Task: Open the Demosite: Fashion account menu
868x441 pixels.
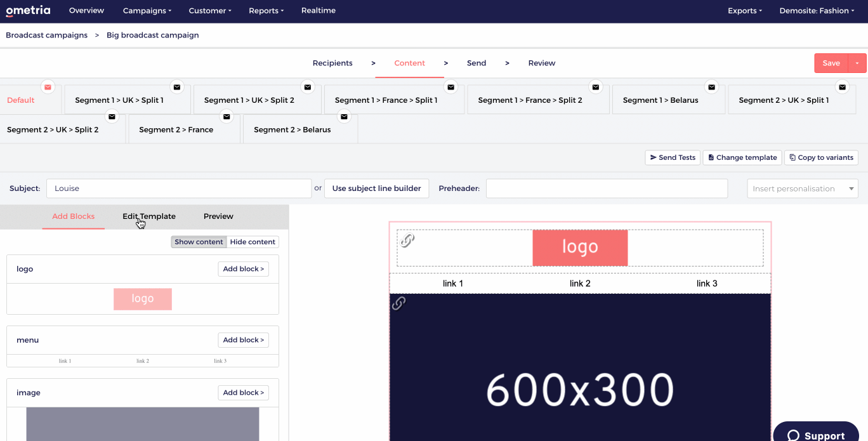Action: click(817, 11)
